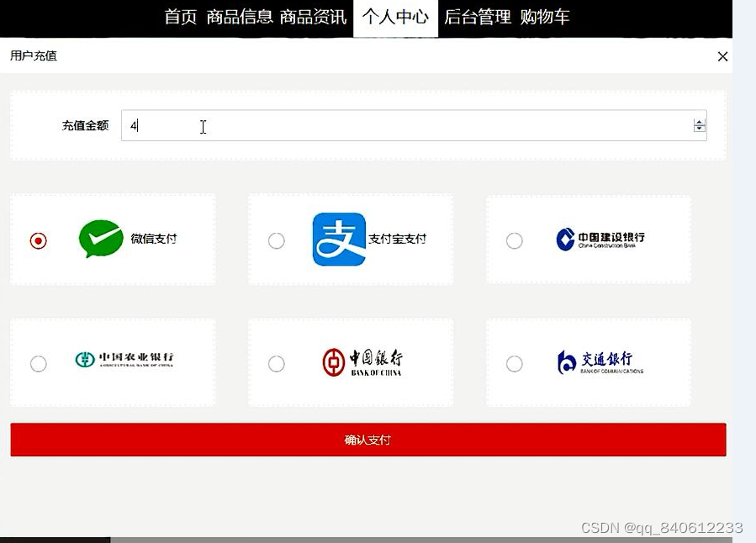The width and height of the screenshot is (756, 543).
Task: Click the WeChat Pay green logo
Action: click(x=101, y=239)
